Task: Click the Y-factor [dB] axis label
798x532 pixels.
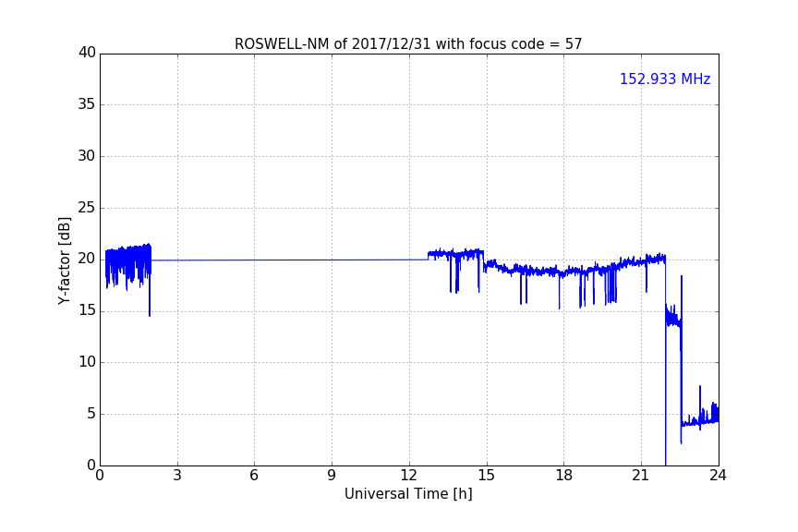Action: pos(64,260)
